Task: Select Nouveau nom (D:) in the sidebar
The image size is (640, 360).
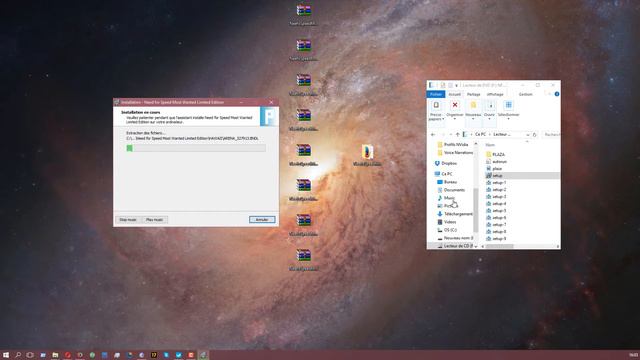Action: 455,238
